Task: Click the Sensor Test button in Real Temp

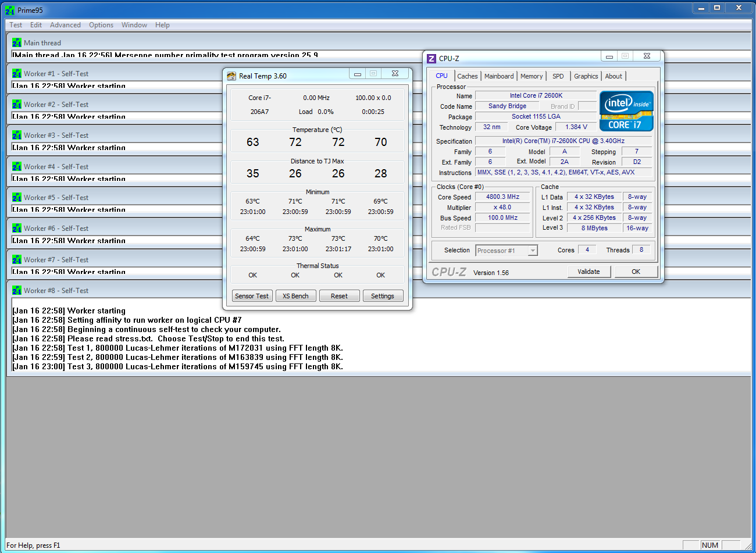Action: coord(252,296)
